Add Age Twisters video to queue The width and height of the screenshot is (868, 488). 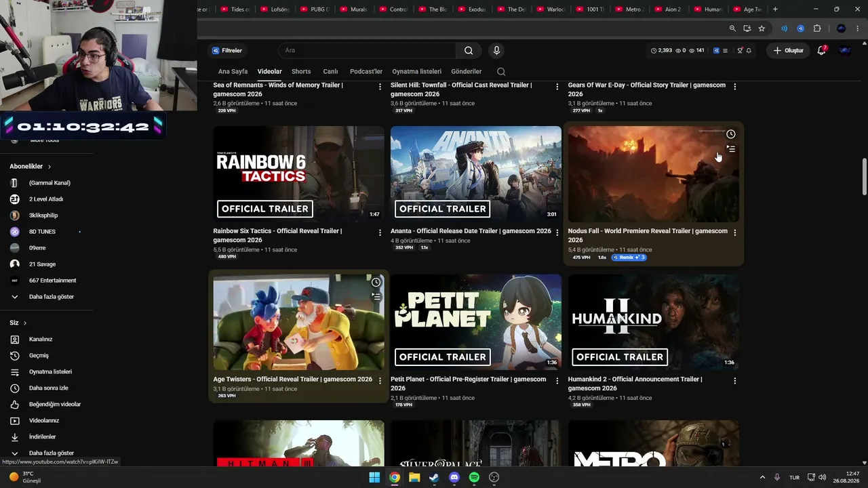tap(376, 296)
